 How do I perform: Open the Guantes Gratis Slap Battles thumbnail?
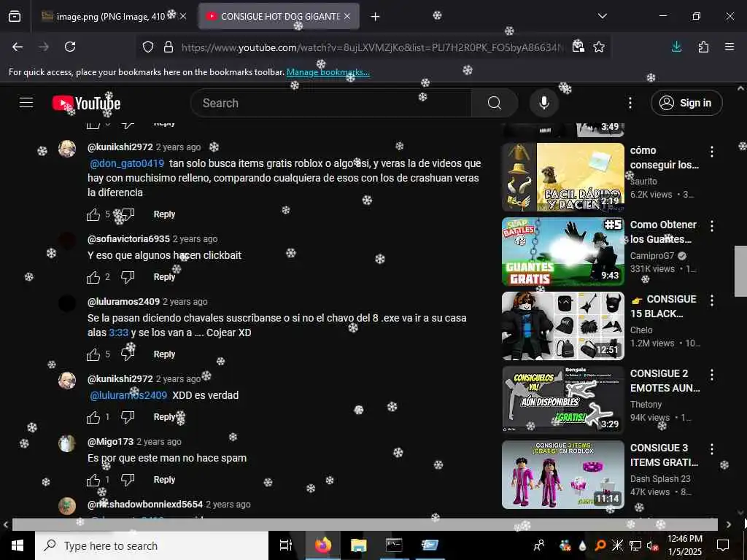tap(562, 252)
